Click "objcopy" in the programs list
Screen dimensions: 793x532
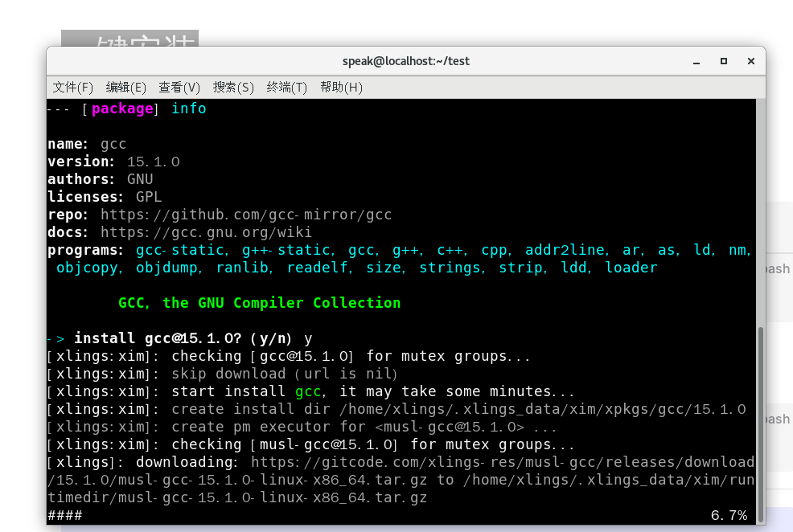pos(87,268)
